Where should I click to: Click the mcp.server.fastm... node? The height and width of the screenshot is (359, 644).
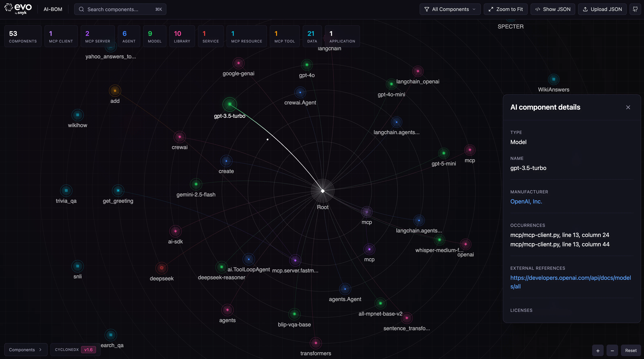tap(295, 260)
